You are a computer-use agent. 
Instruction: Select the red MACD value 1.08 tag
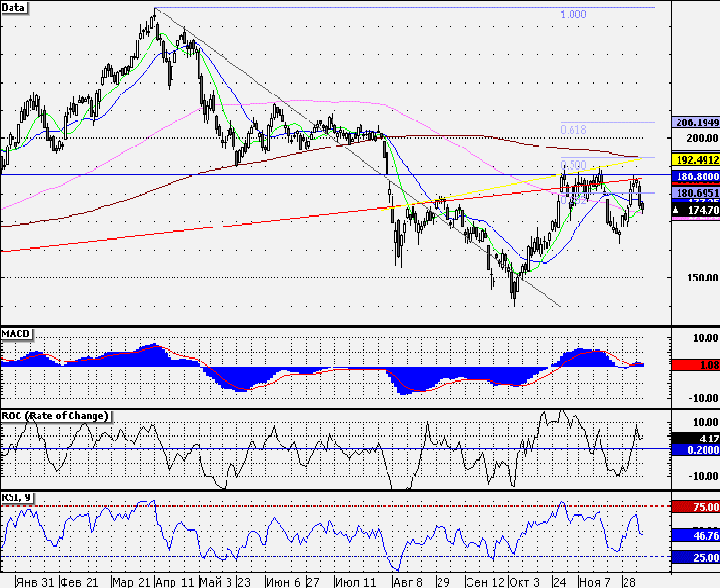coord(696,365)
